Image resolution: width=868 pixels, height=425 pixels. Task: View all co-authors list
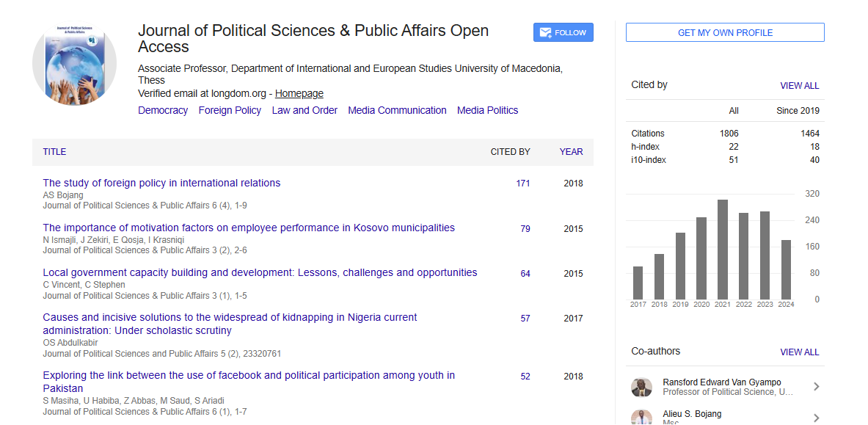point(799,352)
